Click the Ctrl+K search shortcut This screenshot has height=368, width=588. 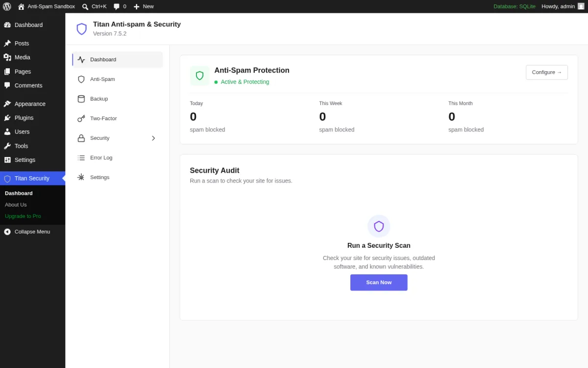coord(99,6)
